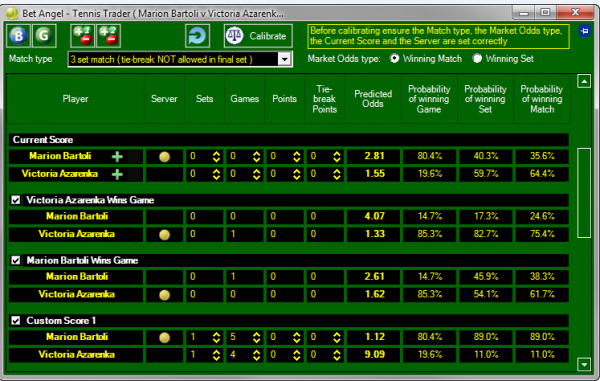
Task: Click the add/remove custom score 2 icon
Action: pyautogui.click(x=109, y=36)
